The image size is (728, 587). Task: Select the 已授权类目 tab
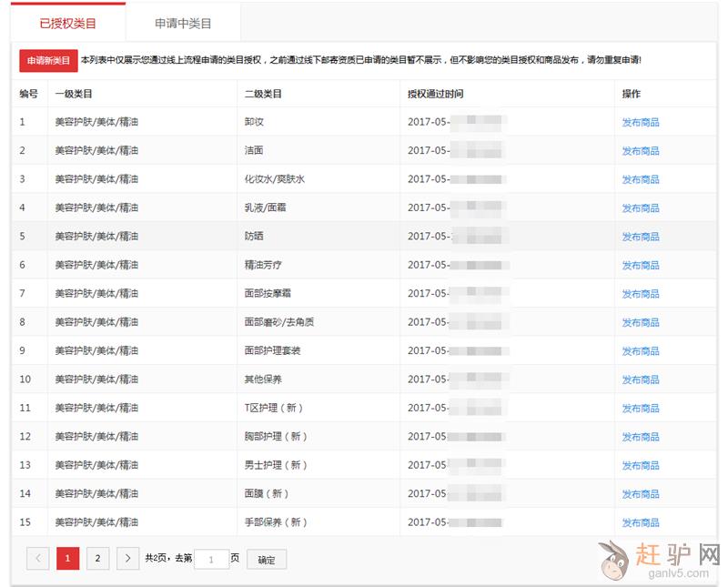pos(68,24)
